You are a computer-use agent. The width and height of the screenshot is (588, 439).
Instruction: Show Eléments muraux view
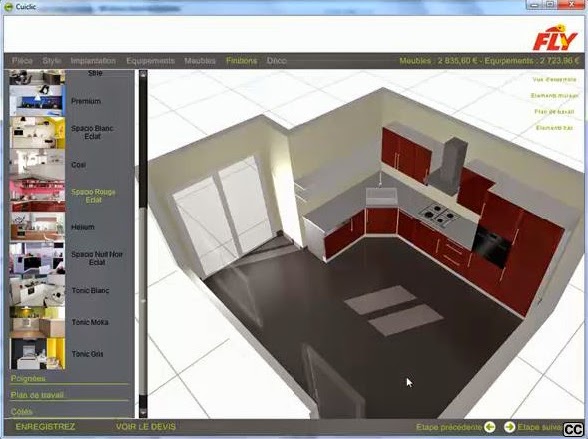tap(554, 96)
